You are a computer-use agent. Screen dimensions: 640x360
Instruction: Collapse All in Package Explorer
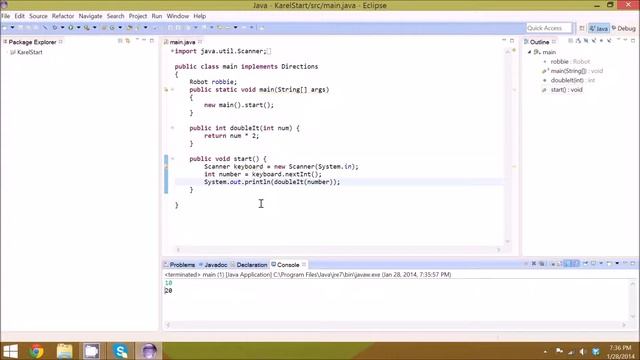point(120,41)
